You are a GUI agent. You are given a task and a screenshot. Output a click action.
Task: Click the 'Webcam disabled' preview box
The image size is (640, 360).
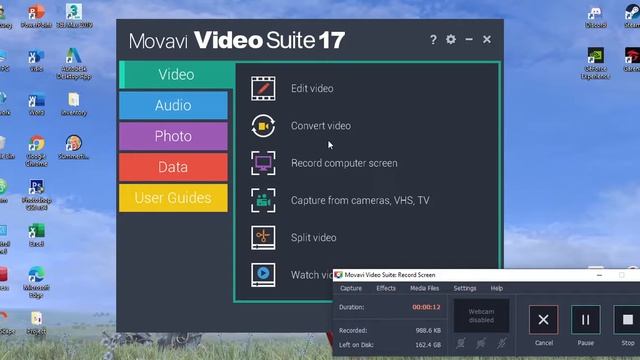point(481,316)
